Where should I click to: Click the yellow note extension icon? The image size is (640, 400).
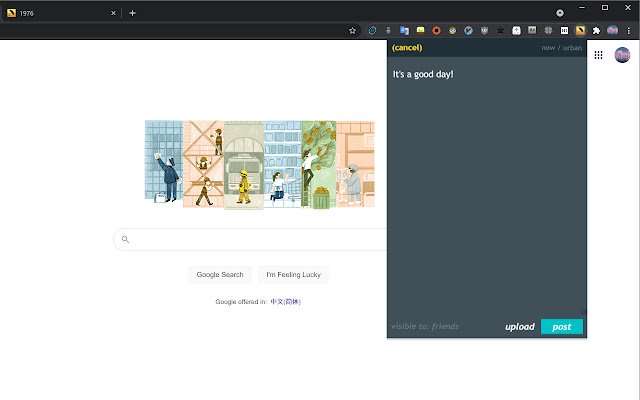420,30
